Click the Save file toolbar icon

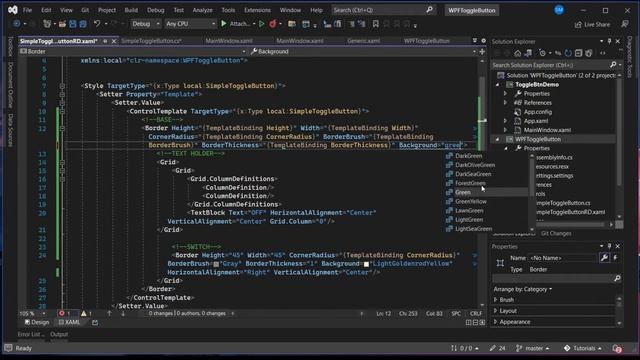73,24
